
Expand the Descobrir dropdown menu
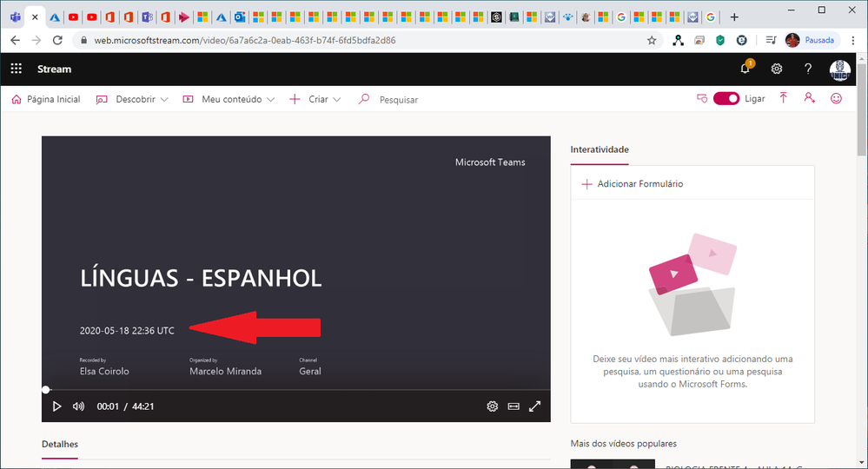point(132,99)
